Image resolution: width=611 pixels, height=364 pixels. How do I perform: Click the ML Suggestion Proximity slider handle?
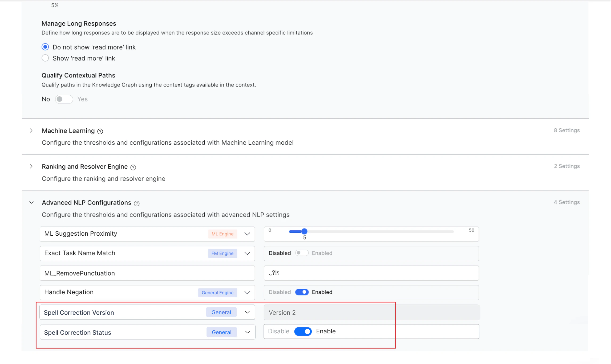(x=304, y=231)
